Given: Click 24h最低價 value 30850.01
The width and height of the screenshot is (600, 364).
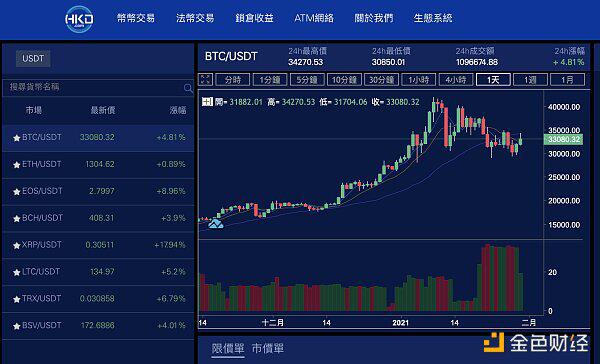Looking at the screenshot, I should coord(388,62).
